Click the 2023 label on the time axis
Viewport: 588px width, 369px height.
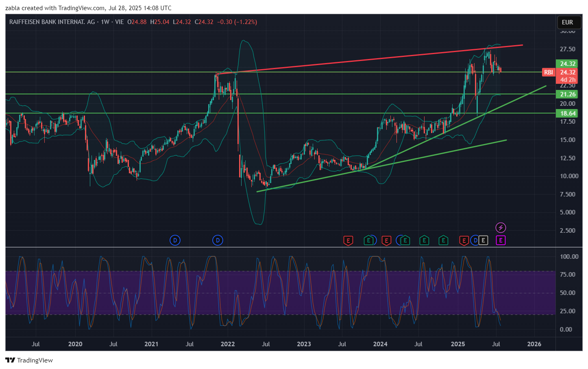point(304,344)
